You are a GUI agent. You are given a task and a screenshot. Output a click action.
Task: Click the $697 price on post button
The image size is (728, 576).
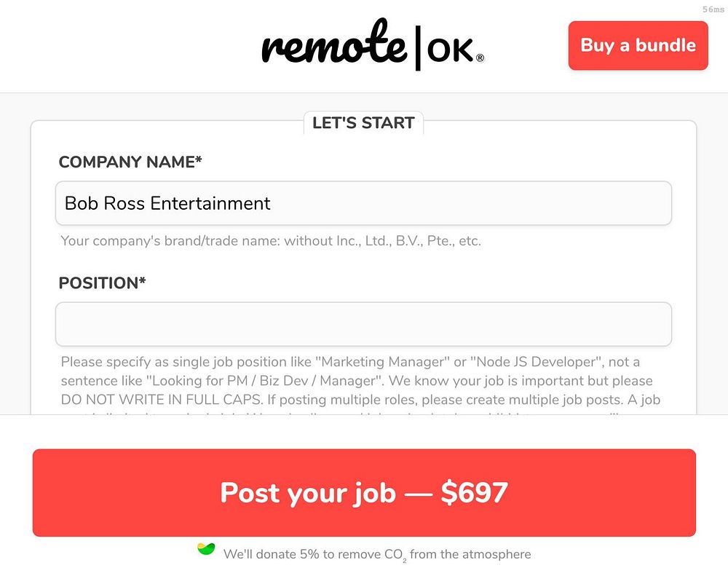[x=474, y=493]
